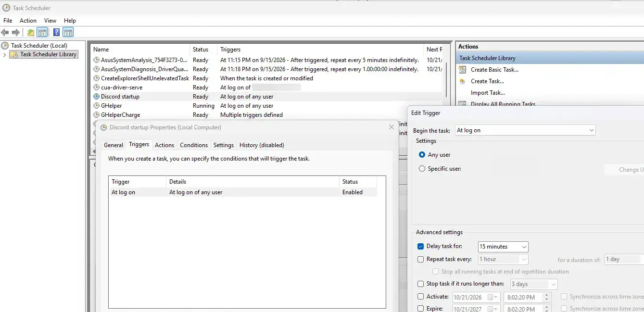Image resolution: width=644 pixels, height=312 pixels.
Task: Click the Create Basic Task icon
Action: pos(462,70)
